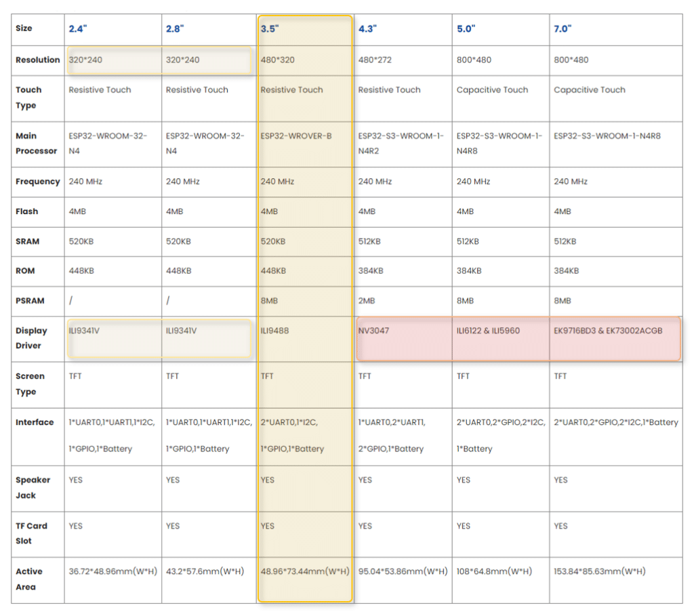Select the 'ILI6122 & ILI5960' driver cell
Screen dimensions: 694x616
pos(488,331)
